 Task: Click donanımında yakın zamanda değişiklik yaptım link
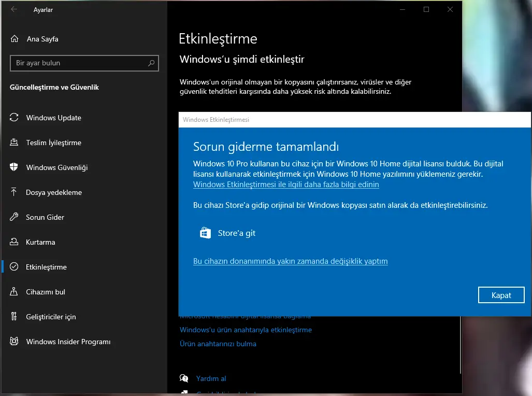click(291, 261)
